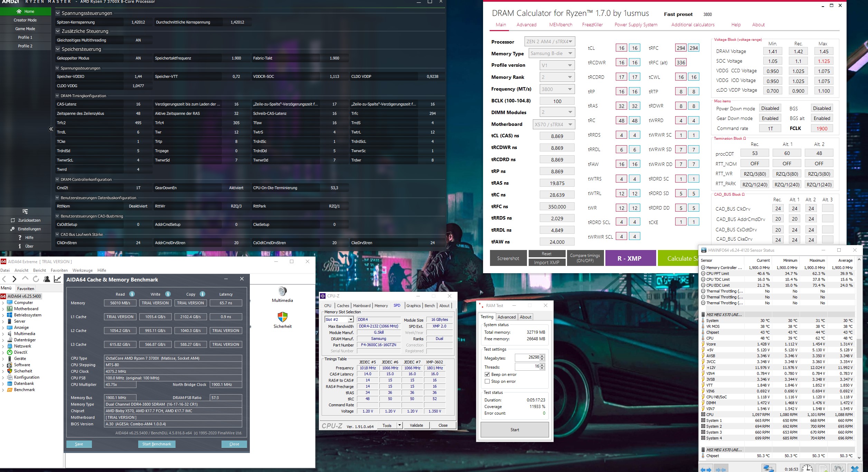The height and width of the screenshot is (472, 868).
Task: Open the Werkzeuge menu in AIDA64
Action: tap(83, 270)
